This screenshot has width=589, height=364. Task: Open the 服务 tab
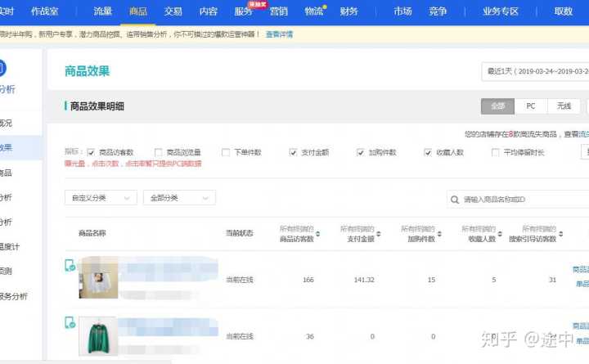244,11
